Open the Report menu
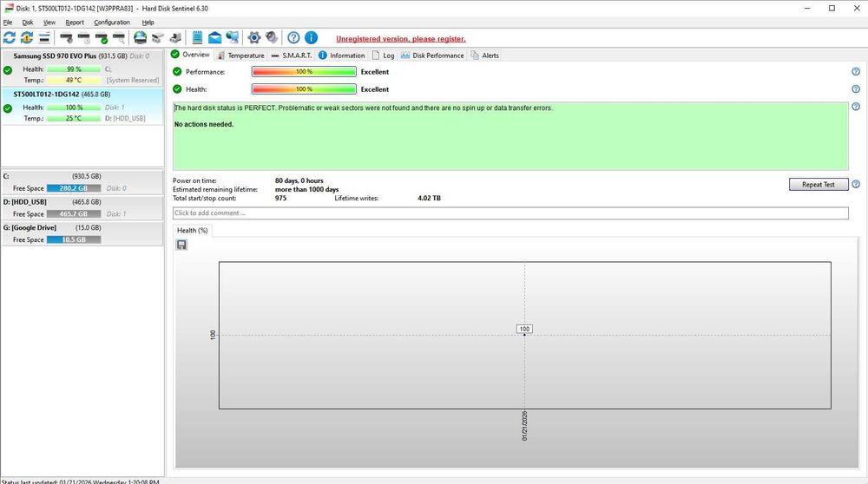Screen dimensions: 868x484 [75, 23]
